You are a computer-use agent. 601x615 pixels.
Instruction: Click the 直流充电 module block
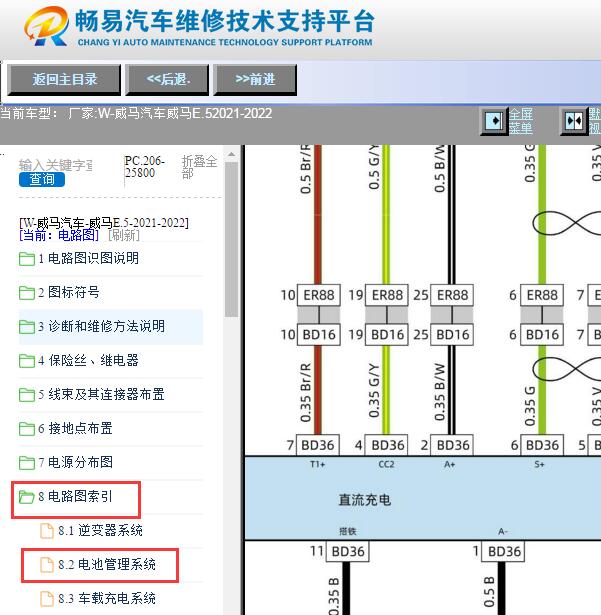[x=423, y=499]
